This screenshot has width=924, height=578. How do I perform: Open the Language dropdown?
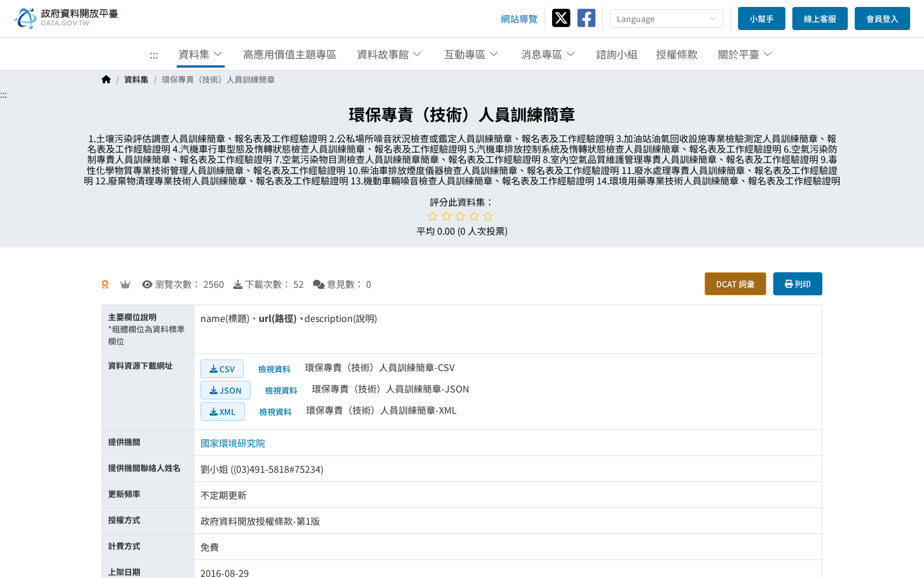[666, 18]
